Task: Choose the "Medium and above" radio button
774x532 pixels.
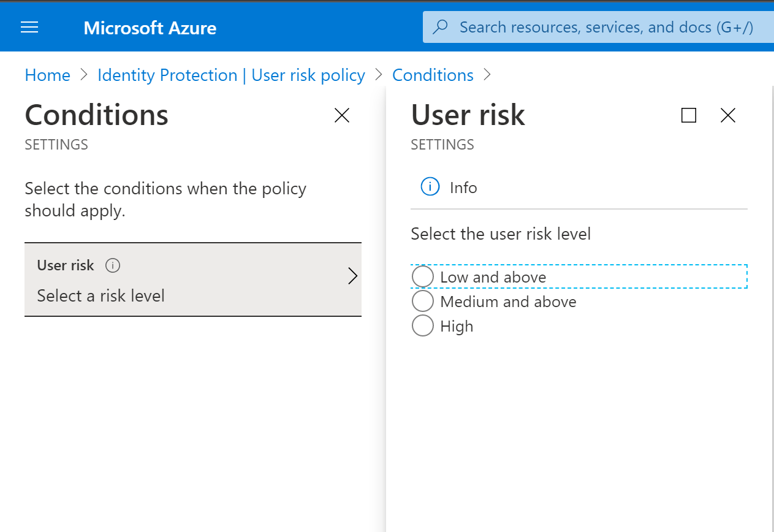Action: point(423,301)
